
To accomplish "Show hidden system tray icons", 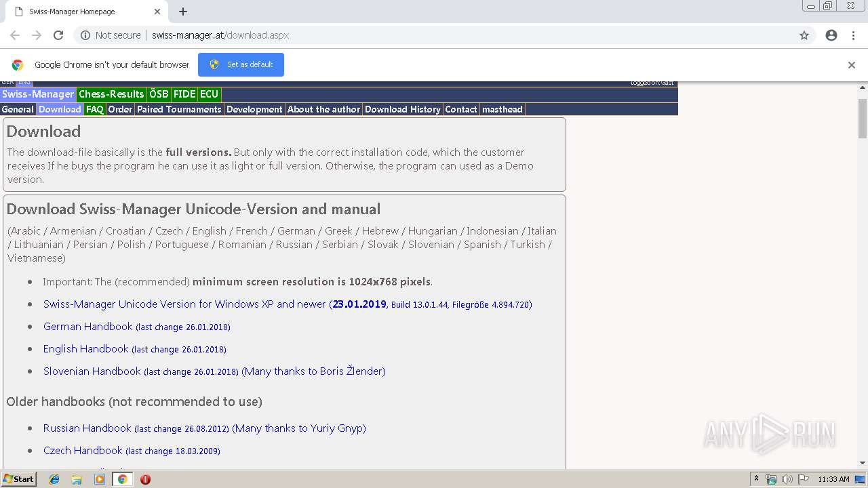I will pos(756,479).
